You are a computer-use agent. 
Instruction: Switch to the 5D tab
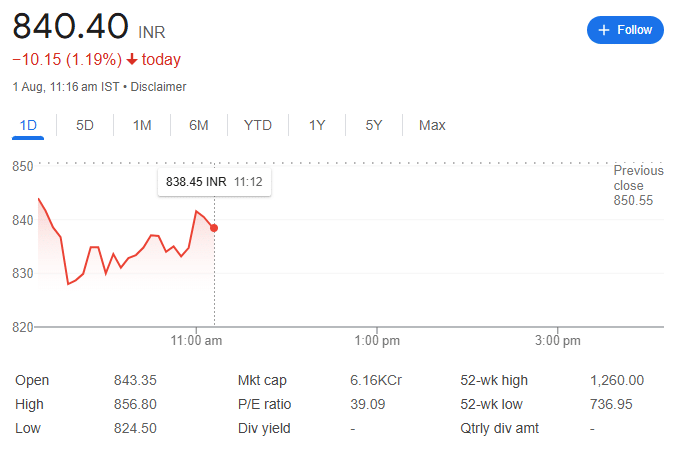85,125
